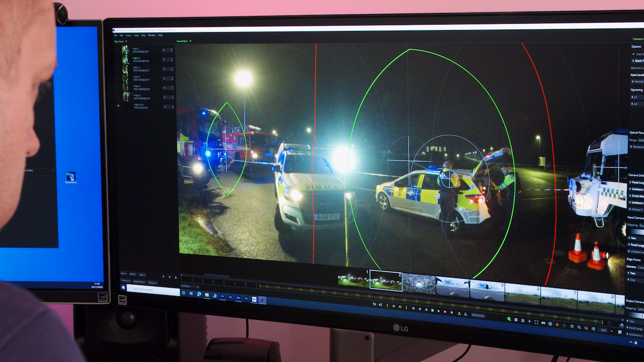
Task: Click the orange-blue circular overlay icon
Action: (x=550, y=324)
